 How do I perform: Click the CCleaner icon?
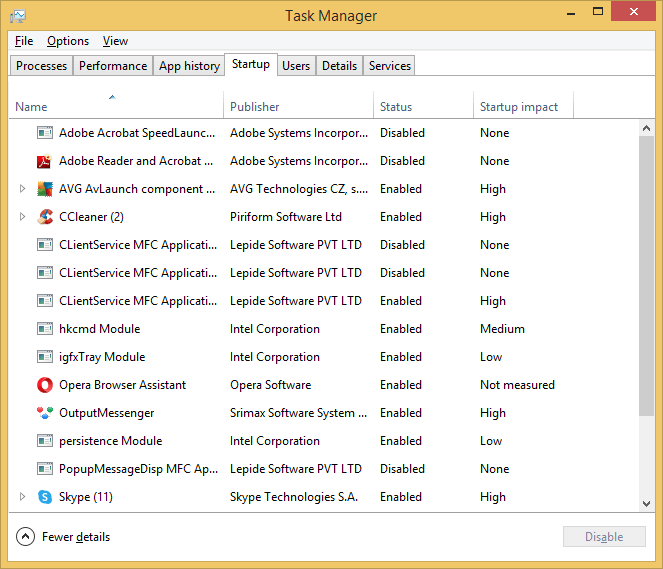(x=44, y=217)
